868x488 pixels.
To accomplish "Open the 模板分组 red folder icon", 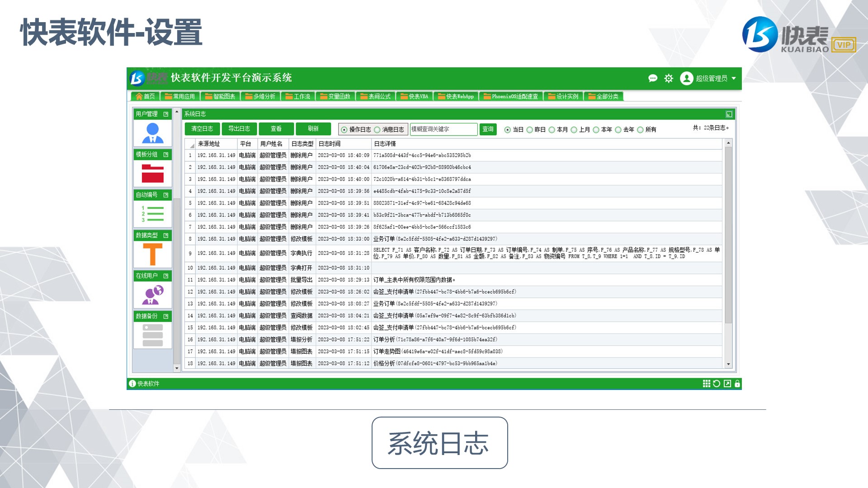I will point(153,173).
